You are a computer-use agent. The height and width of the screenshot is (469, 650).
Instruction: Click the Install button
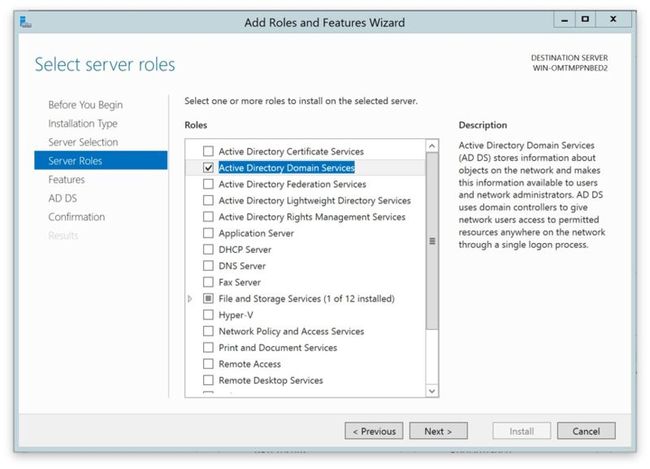(521, 431)
